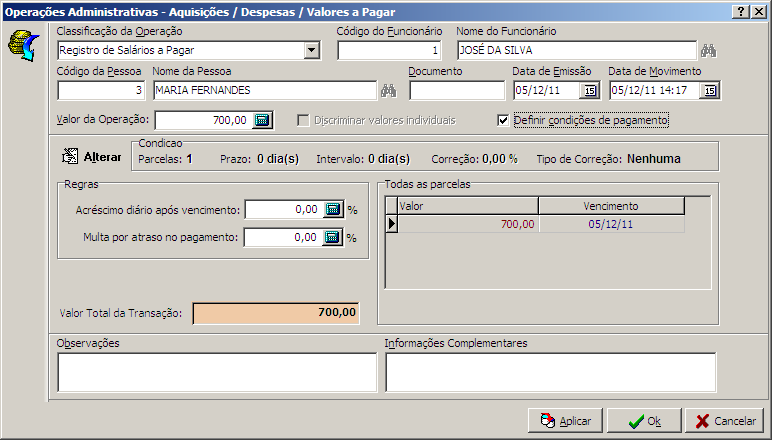The width and height of the screenshot is (772, 440).
Task: Open calculator for Multa por atraso field
Action: (333, 238)
